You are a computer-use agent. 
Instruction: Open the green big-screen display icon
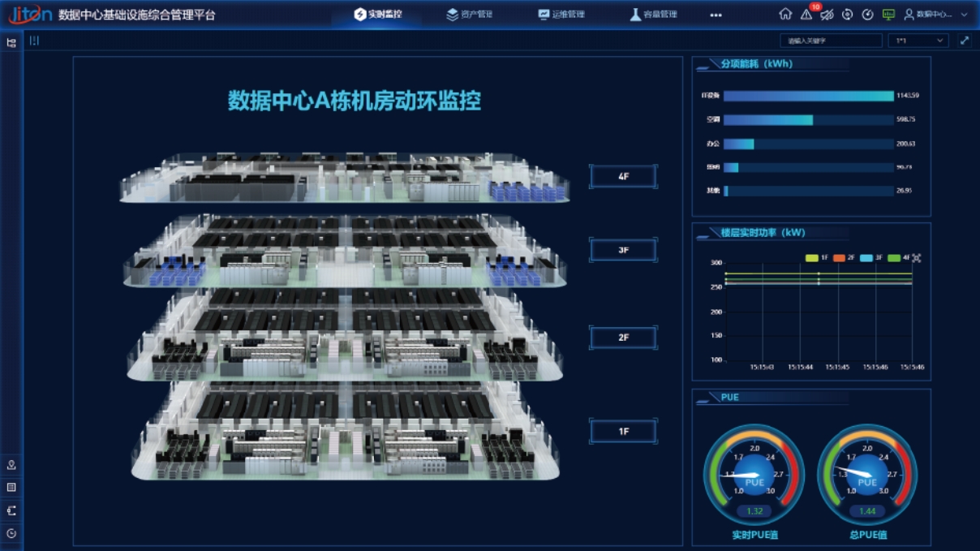coord(889,15)
